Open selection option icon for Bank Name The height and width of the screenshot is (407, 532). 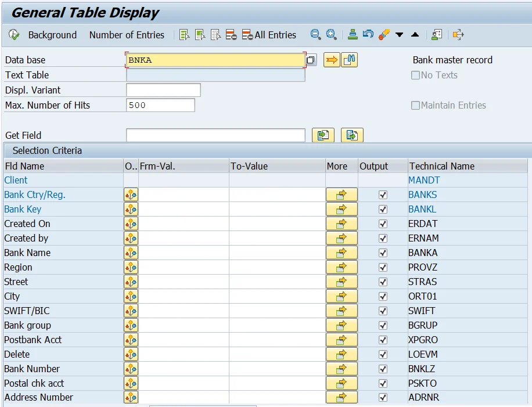click(x=131, y=253)
